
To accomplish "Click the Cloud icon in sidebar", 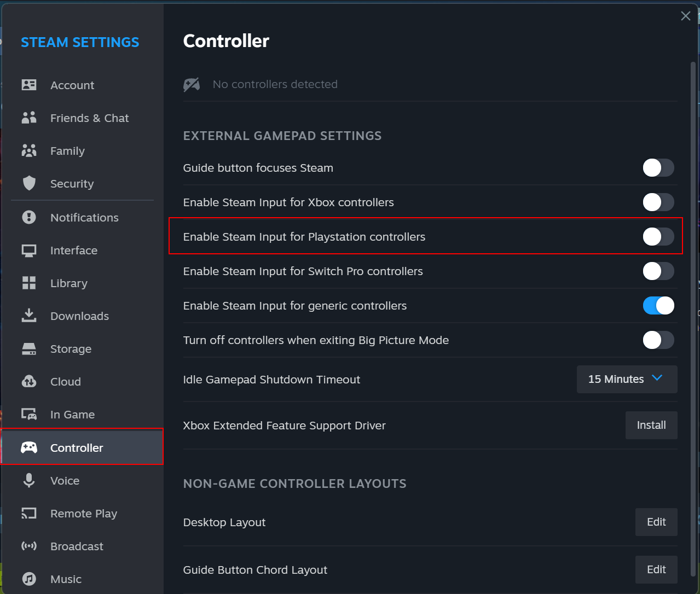I will pos(29,381).
